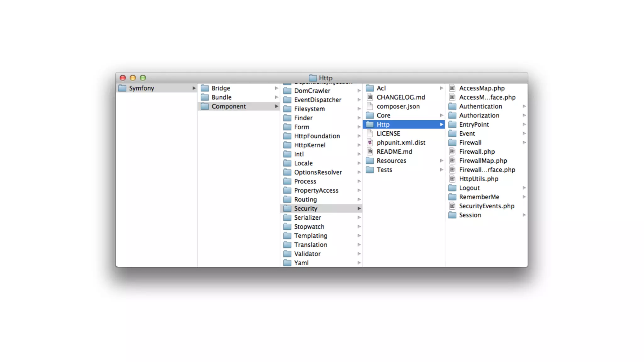The height and width of the screenshot is (362, 644).
Task: Click the README.md file icon
Action: (370, 152)
